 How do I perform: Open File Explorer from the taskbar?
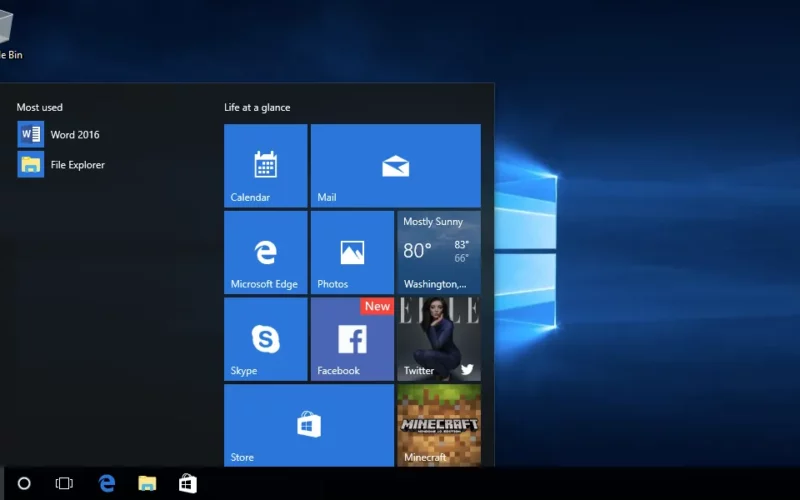pos(147,483)
